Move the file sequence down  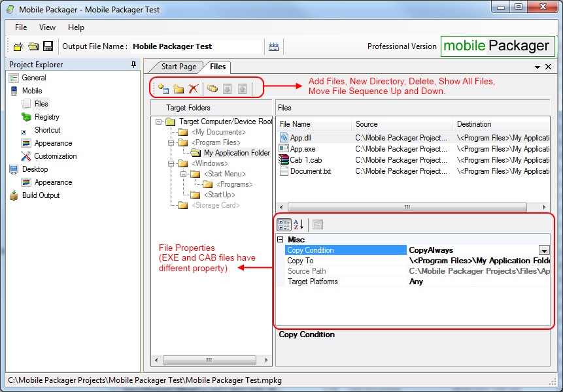tap(228, 89)
